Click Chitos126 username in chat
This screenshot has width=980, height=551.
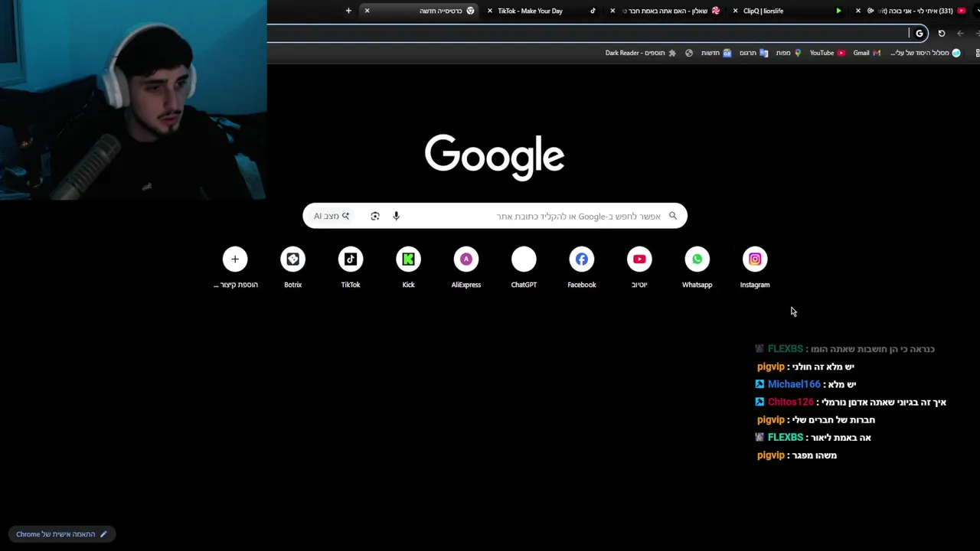coord(790,402)
